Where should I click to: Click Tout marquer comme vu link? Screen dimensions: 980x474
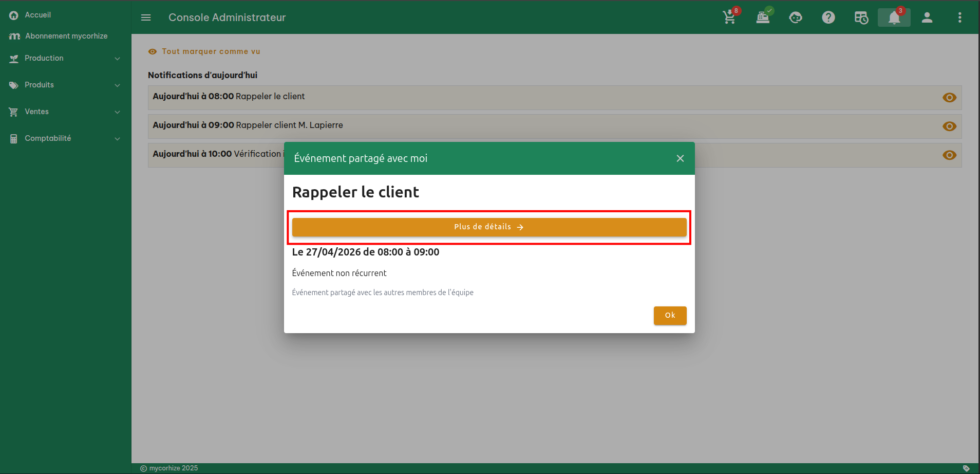tap(211, 51)
